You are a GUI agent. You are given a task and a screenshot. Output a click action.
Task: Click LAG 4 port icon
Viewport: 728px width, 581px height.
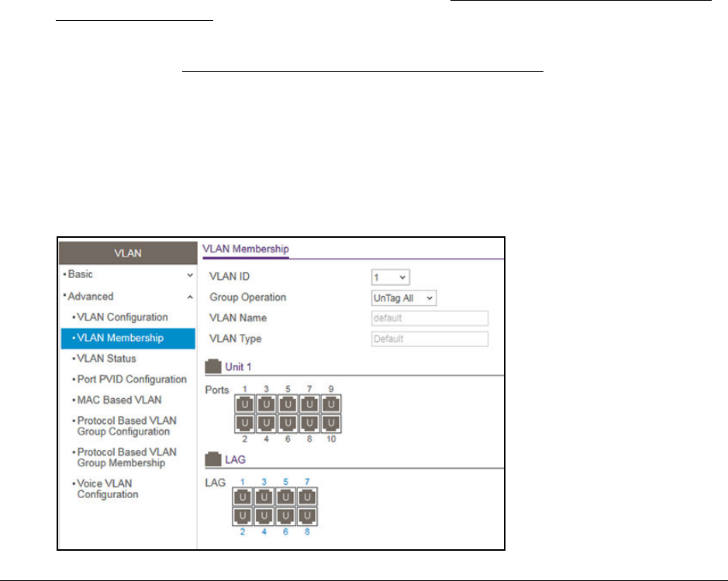click(264, 517)
